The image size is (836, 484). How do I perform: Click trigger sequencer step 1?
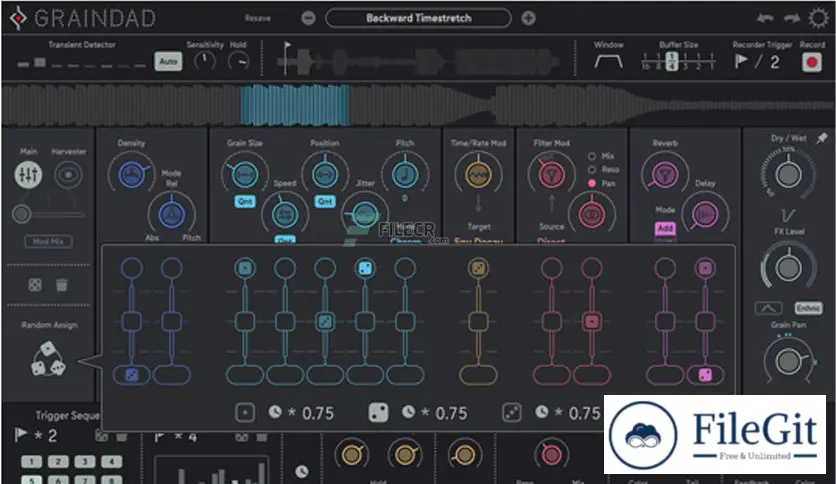31,462
